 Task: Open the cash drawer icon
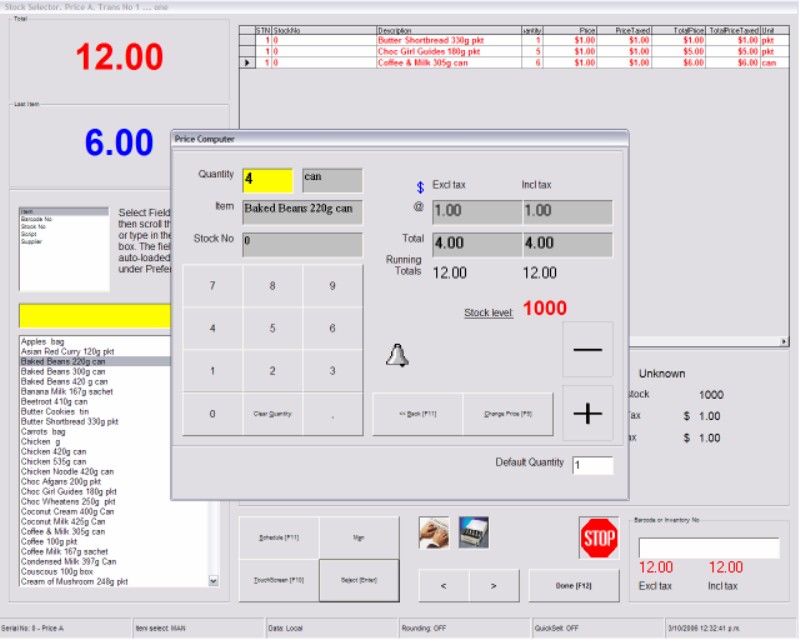(473, 534)
